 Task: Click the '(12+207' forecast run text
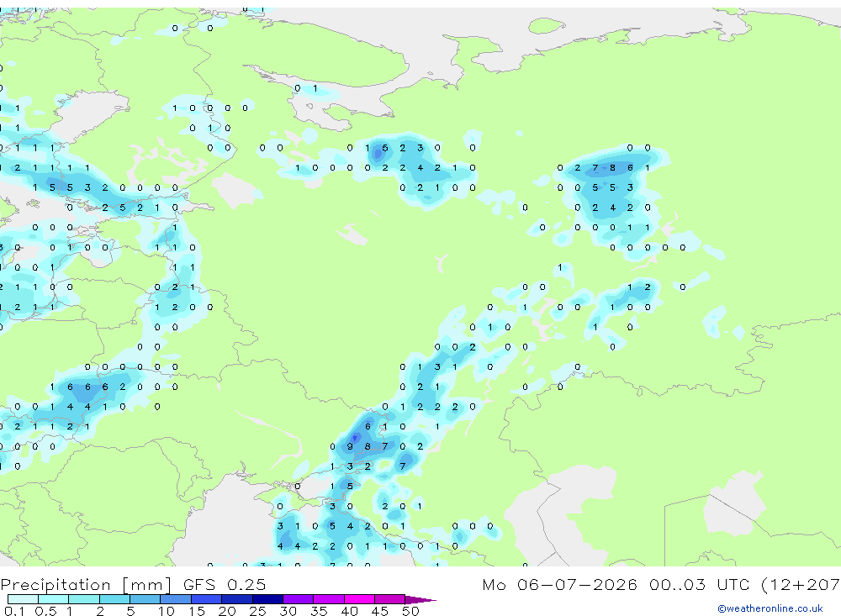coord(801,585)
